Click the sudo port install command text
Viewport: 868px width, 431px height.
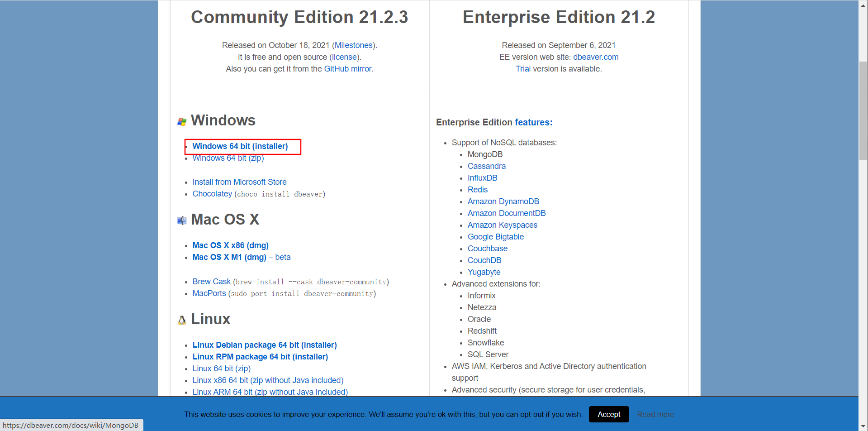click(302, 294)
